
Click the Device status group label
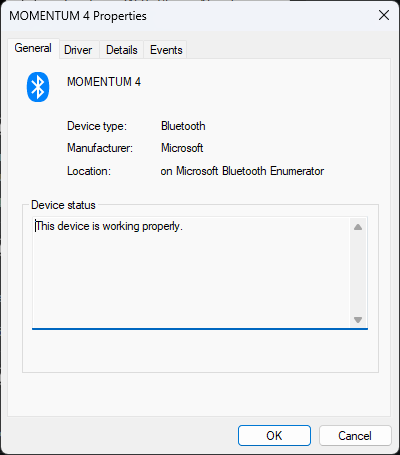[63, 205]
